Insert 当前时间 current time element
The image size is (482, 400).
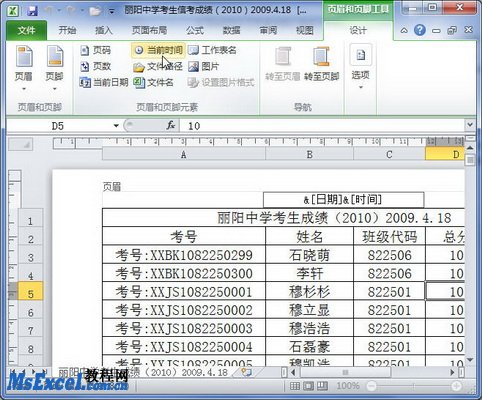coord(158,50)
